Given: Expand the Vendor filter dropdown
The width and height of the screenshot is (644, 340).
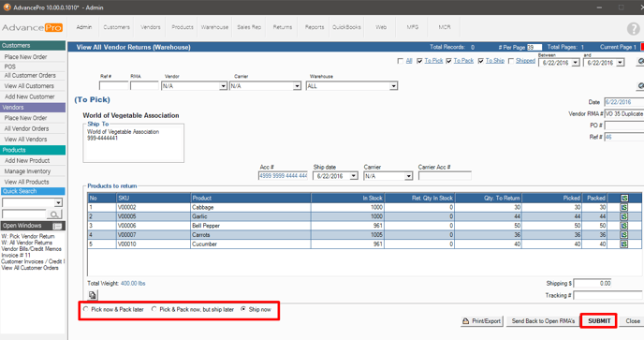Looking at the screenshot, I should click(x=223, y=86).
